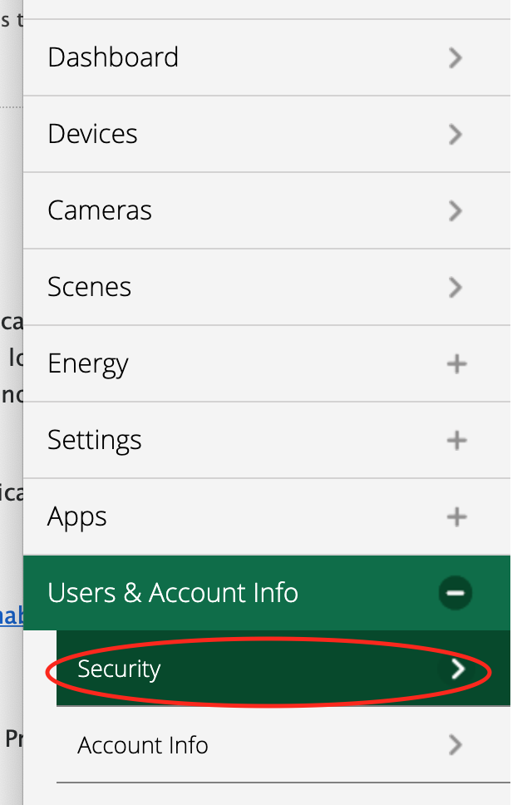Click the chevron arrow next to Account Info
Screen dimensions: 532x805
[x=455, y=745]
